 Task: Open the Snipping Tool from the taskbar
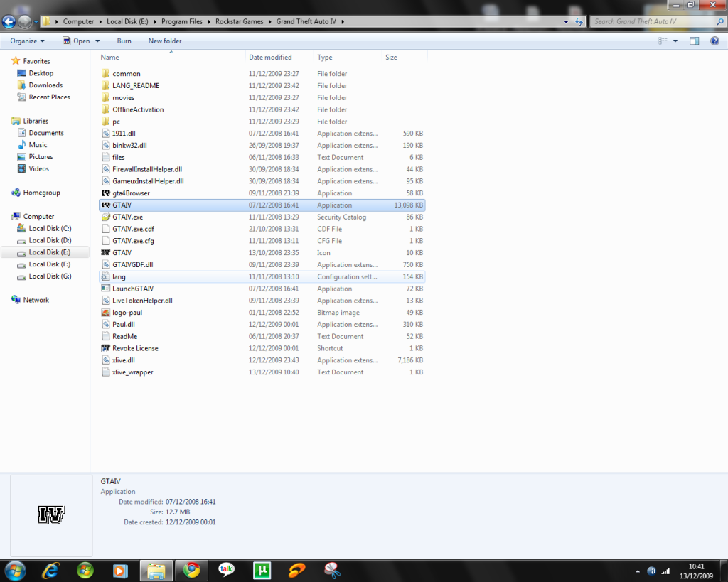(331, 571)
